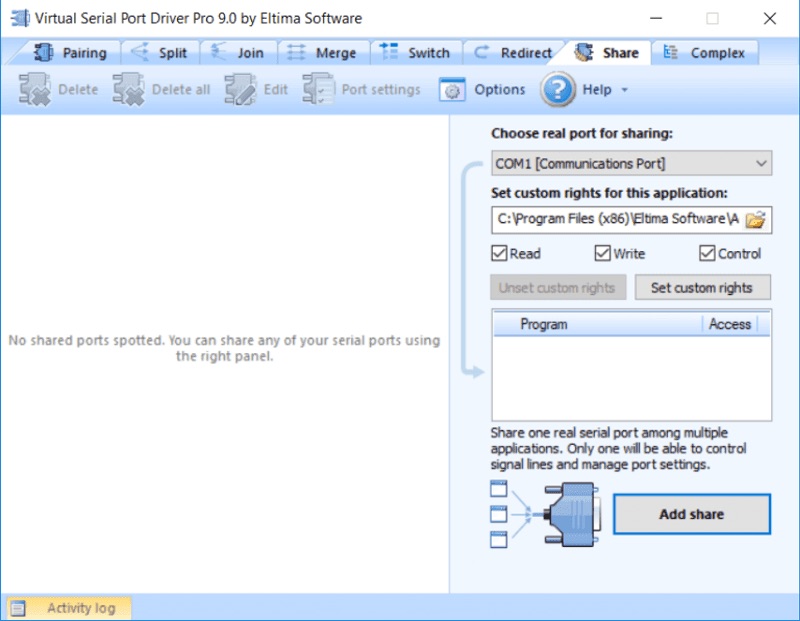Click the Redirect tab icon
800x621 pixels.
481,52
